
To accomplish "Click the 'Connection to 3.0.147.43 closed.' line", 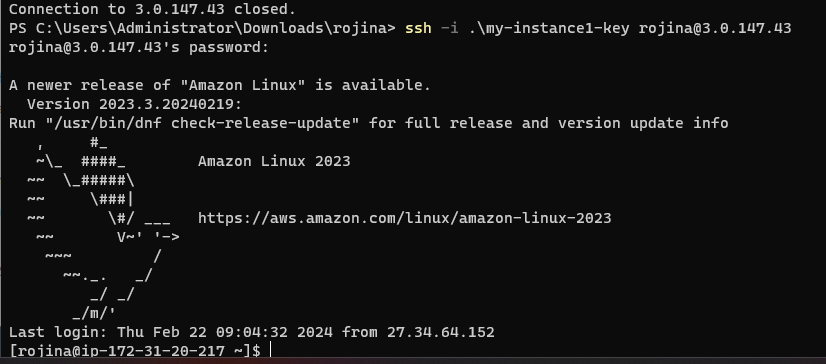I will (x=152, y=9).
